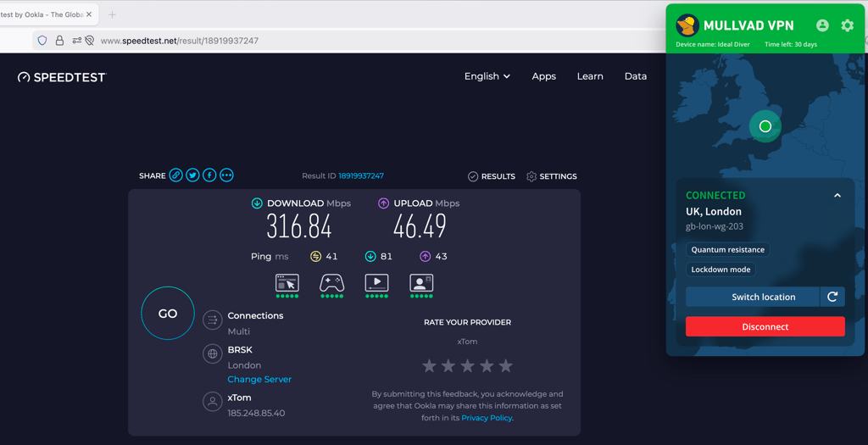Click the tracking protection shield icon
This screenshot has height=445, width=868.
point(42,41)
